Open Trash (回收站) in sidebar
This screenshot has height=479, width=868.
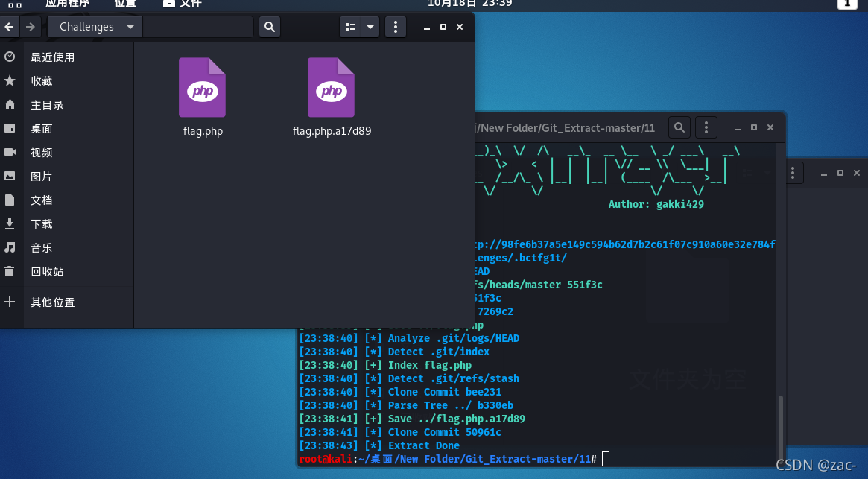click(x=47, y=271)
